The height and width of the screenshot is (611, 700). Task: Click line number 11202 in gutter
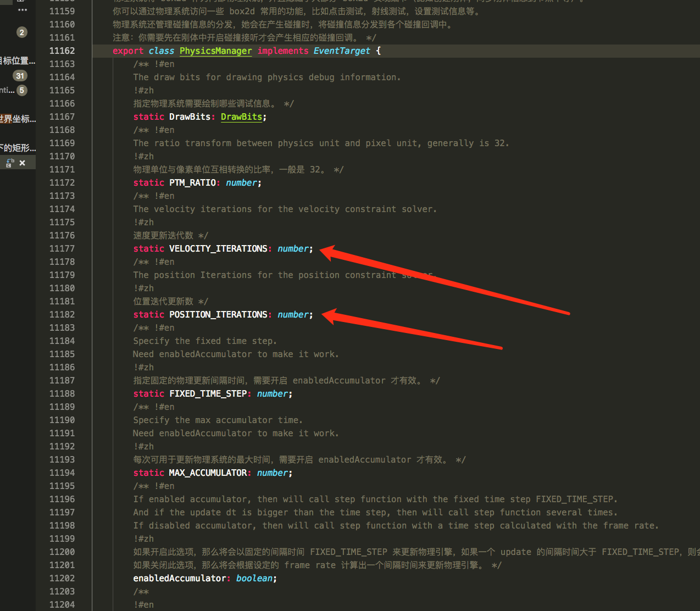[x=62, y=578]
